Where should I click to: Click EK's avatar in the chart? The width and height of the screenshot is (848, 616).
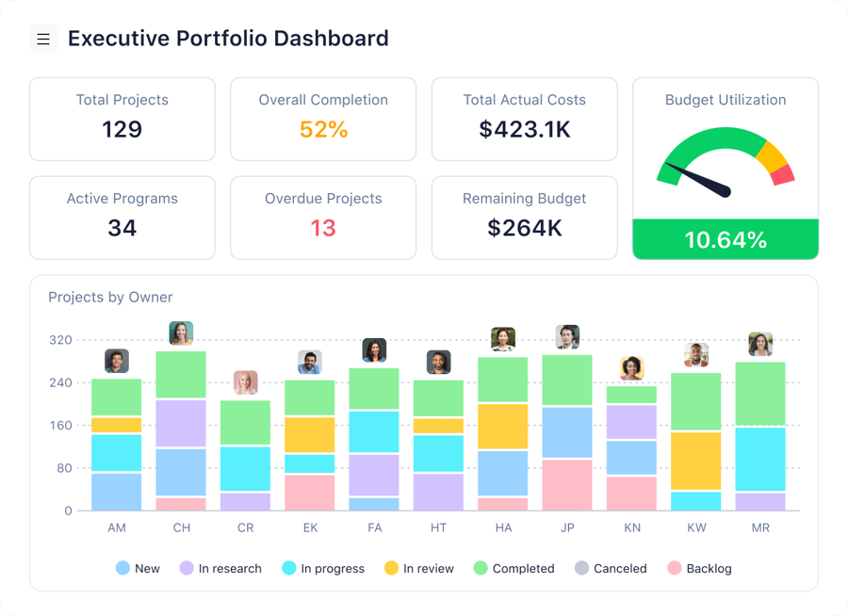point(308,360)
